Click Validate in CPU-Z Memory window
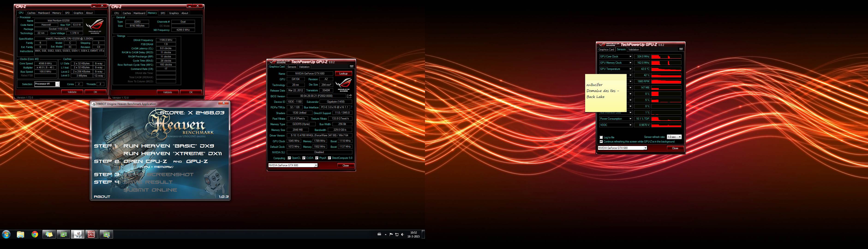This screenshot has height=249, width=868. pos(168,92)
